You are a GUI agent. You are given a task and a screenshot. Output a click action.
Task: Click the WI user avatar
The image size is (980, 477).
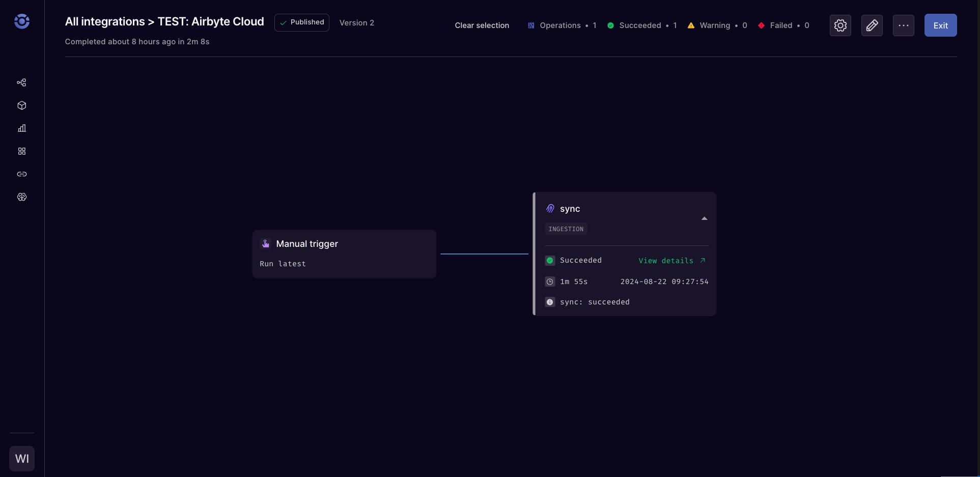(x=22, y=459)
